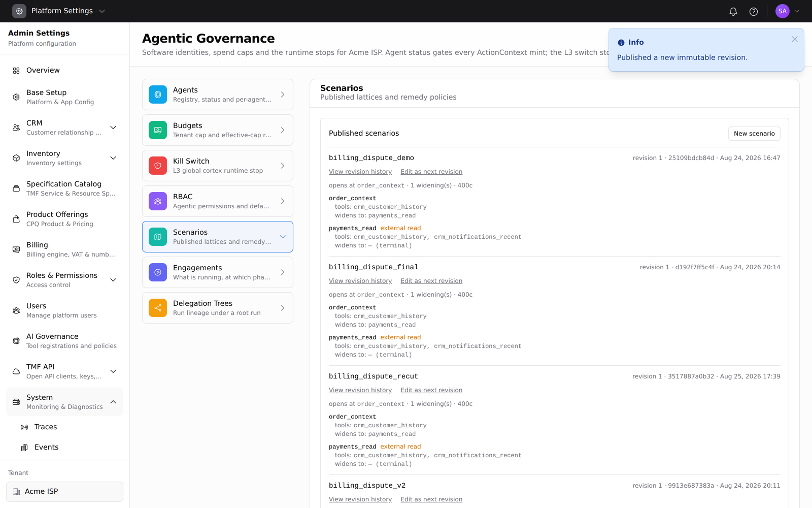Click revision hash d192f7ff5c4f text
The image size is (812, 508).
695,267
